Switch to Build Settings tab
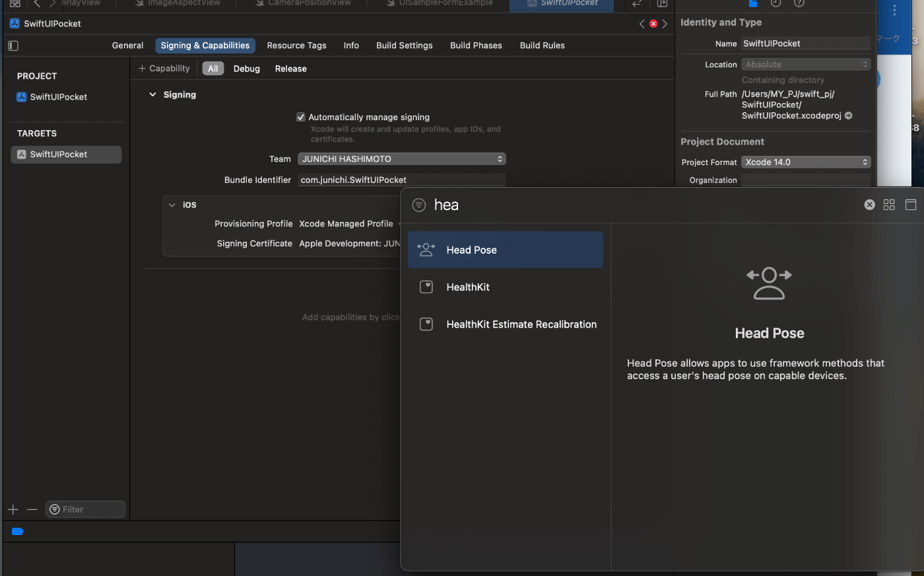 tap(405, 46)
